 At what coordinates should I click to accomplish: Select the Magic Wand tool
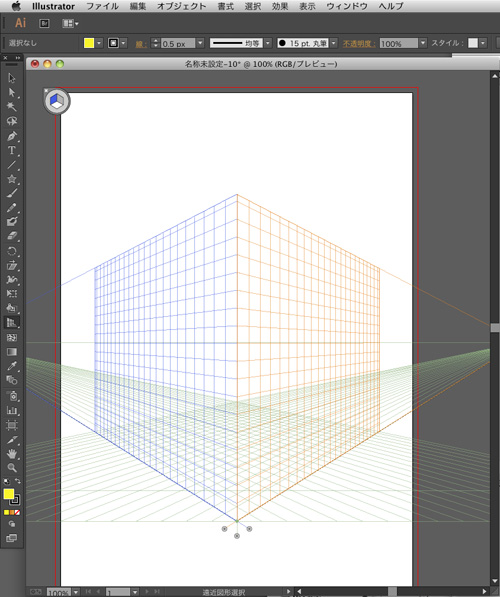click(x=12, y=107)
